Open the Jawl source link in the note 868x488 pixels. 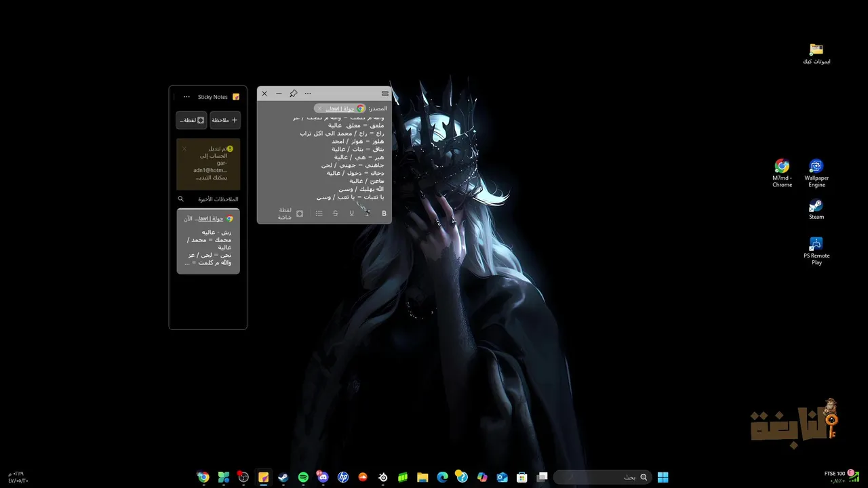click(x=340, y=108)
